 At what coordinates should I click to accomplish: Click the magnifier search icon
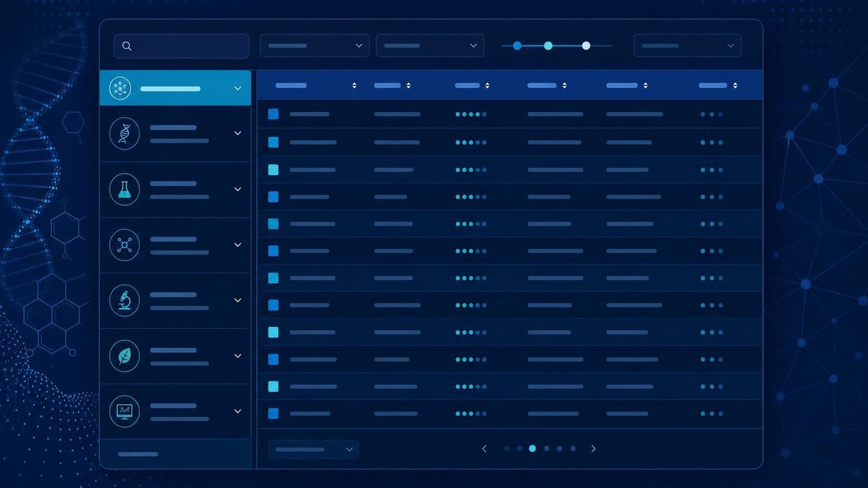point(126,46)
